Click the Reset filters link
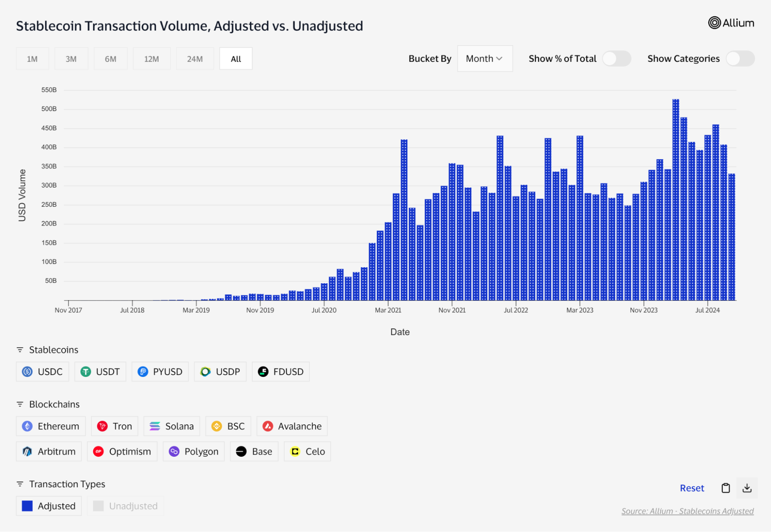Viewport: 771px width, 532px height. 692,488
